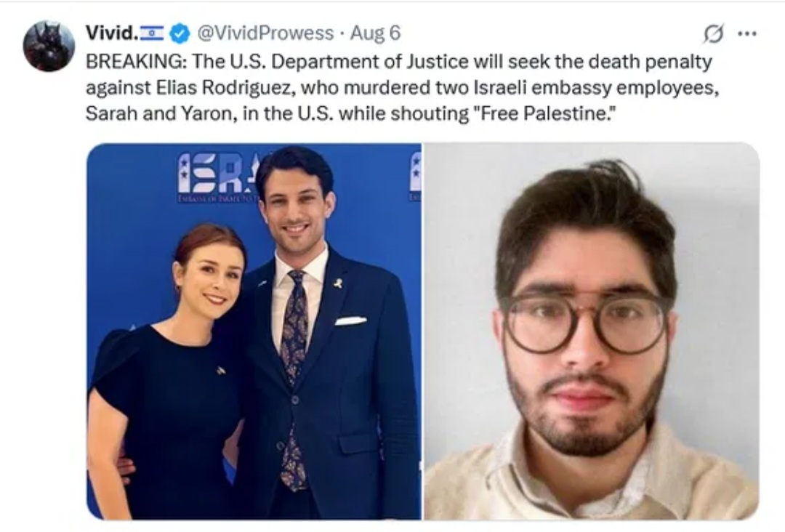This screenshot has width=785, height=532.
Task: Open the Vivid. display name link
Action: tap(112, 33)
